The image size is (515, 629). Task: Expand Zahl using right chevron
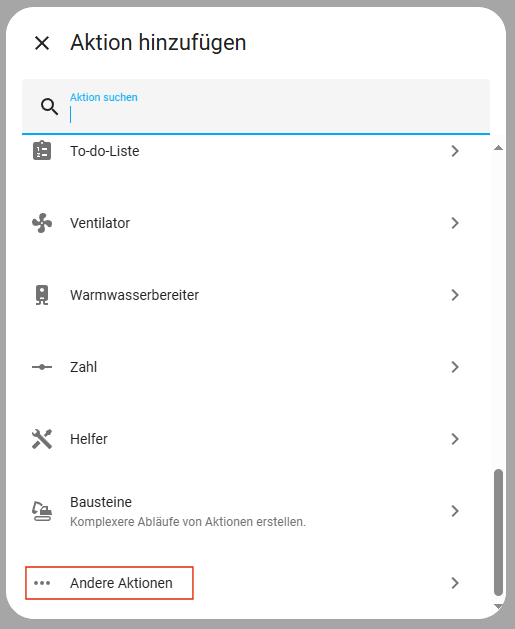point(454,367)
